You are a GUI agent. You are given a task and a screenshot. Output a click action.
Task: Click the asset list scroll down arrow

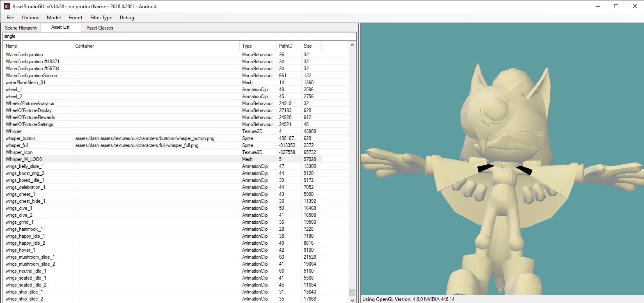352,300
